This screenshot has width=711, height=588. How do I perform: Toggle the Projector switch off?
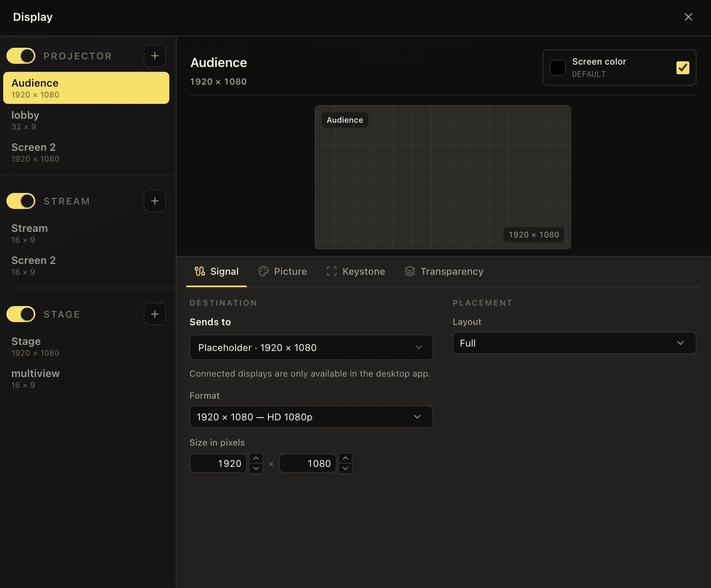21,56
